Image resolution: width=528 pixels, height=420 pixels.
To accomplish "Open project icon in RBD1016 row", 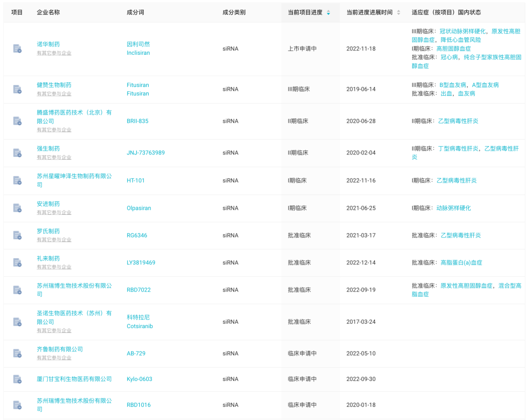I will 17,405.
